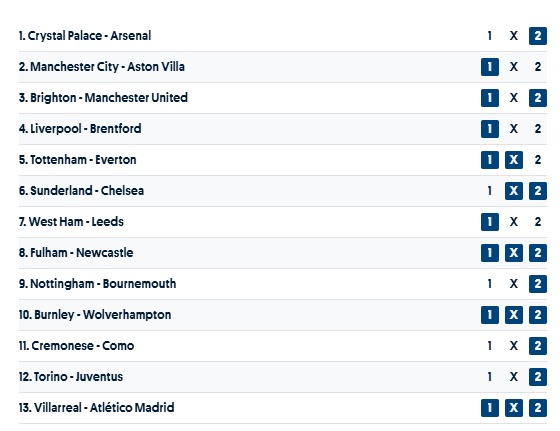Select 1 for Sunderland - Chelsea
The height and width of the screenshot is (431, 560).
click(490, 191)
